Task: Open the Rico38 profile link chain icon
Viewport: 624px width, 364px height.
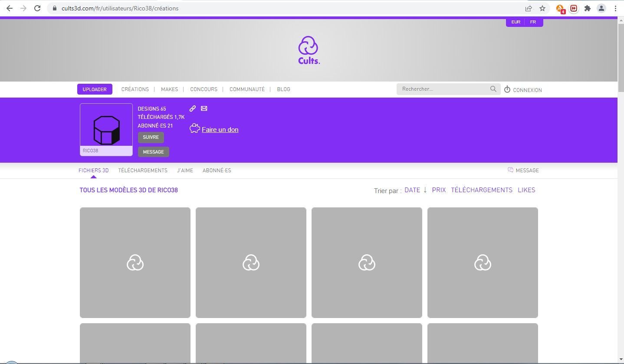Action: [x=193, y=108]
